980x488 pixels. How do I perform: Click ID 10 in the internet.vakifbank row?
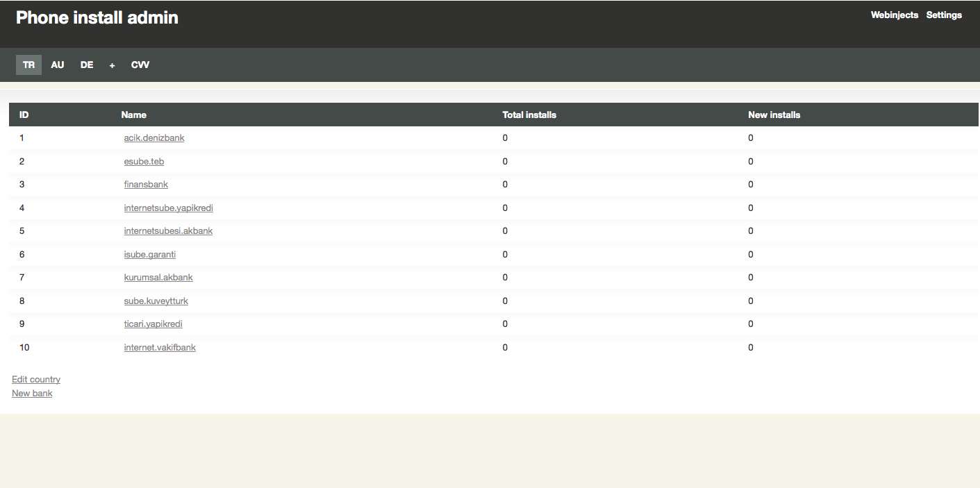coord(24,347)
